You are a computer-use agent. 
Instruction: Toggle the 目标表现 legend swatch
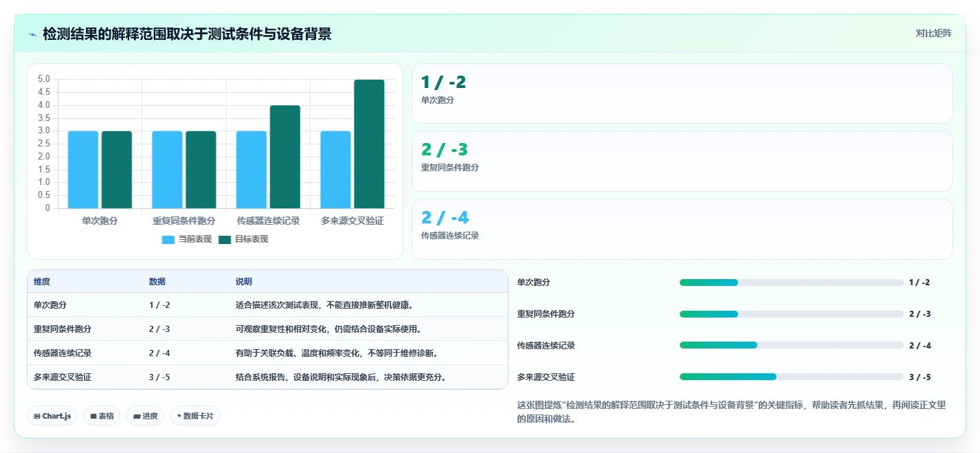pyautogui.click(x=225, y=239)
